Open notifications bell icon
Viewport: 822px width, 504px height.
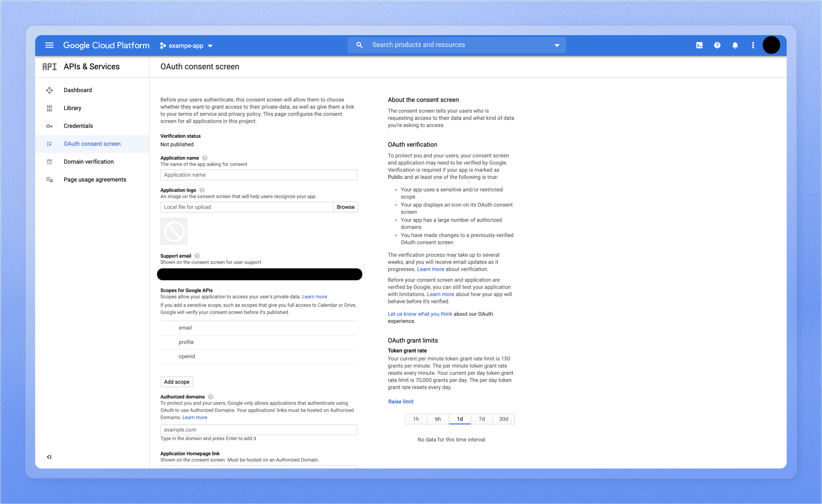tap(735, 45)
